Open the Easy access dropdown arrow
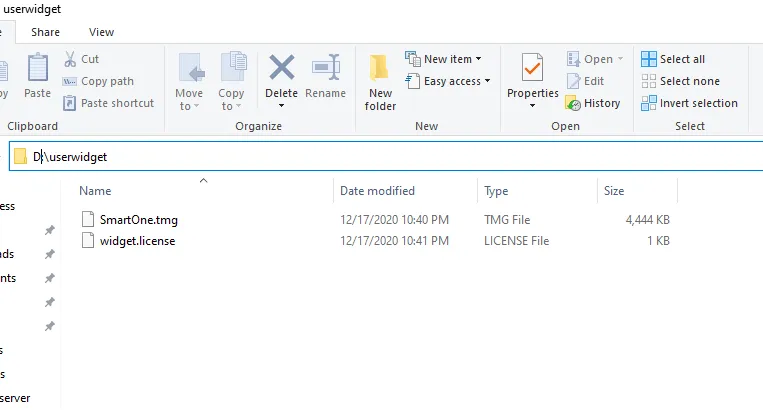 (x=487, y=81)
